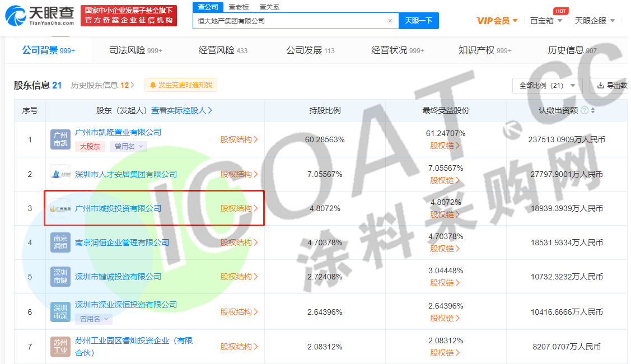Click Nanjing Runheng company avatar icon
This screenshot has height=364, width=631.
(60, 242)
